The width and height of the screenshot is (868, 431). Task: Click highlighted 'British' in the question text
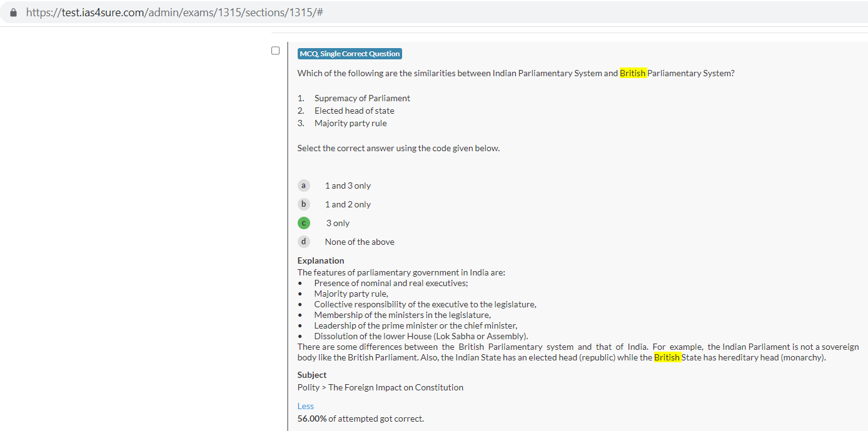[633, 73]
